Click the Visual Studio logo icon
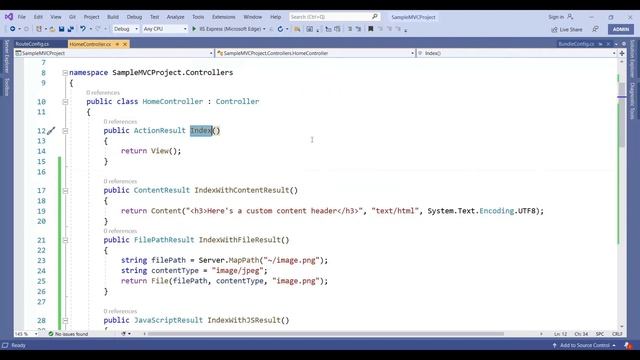This screenshot has height=360, width=640. pyautogui.click(x=9, y=17)
